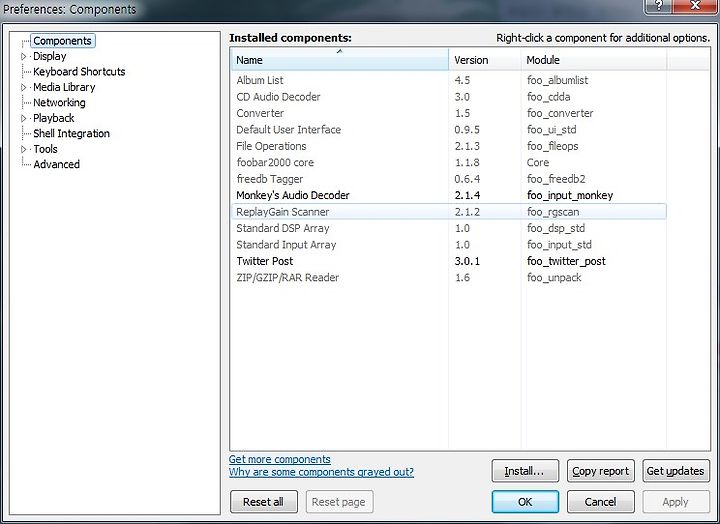
Task: Open the Advanced preferences page
Action: pos(56,164)
